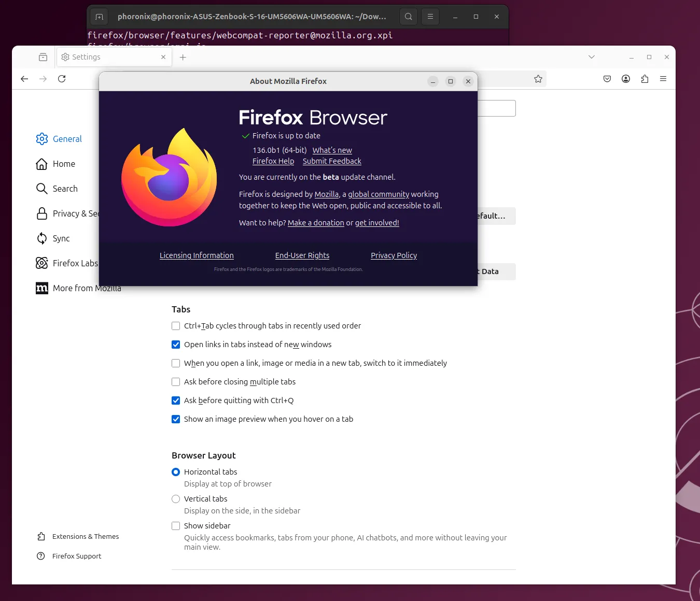Image resolution: width=700 pixels, height=601 pixels.
Task: Uncheck Ask before quitting with Ctrl+Q
Action: [x=176, y=400]
